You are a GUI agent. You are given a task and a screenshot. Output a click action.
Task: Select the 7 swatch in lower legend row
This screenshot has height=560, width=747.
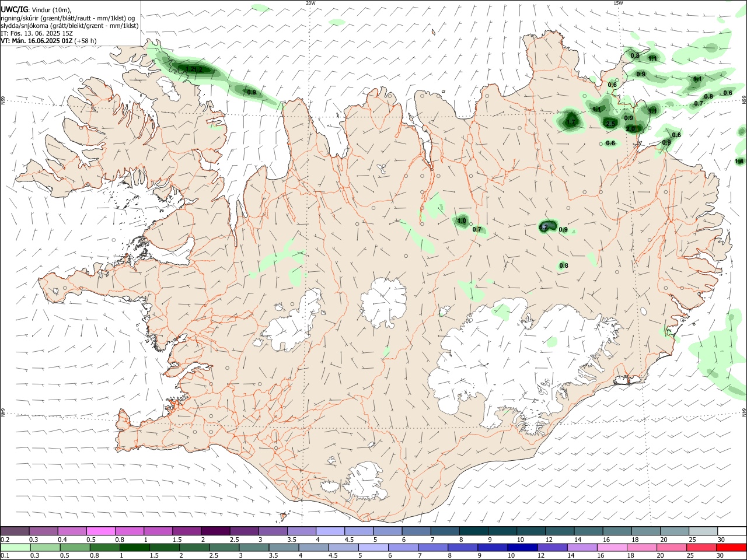tap(432, 547)
